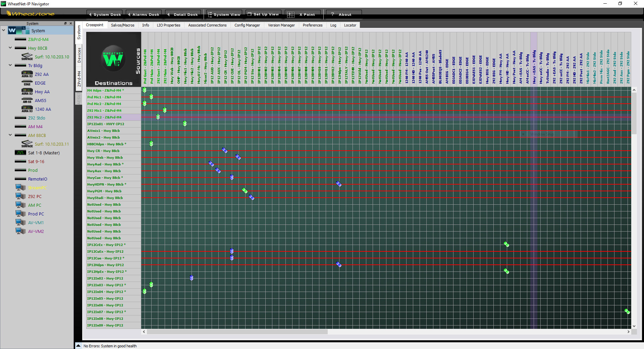644x349 pixels.
Task: Click the crosspoint scroll-right arrow
Action: click(629, 332)
